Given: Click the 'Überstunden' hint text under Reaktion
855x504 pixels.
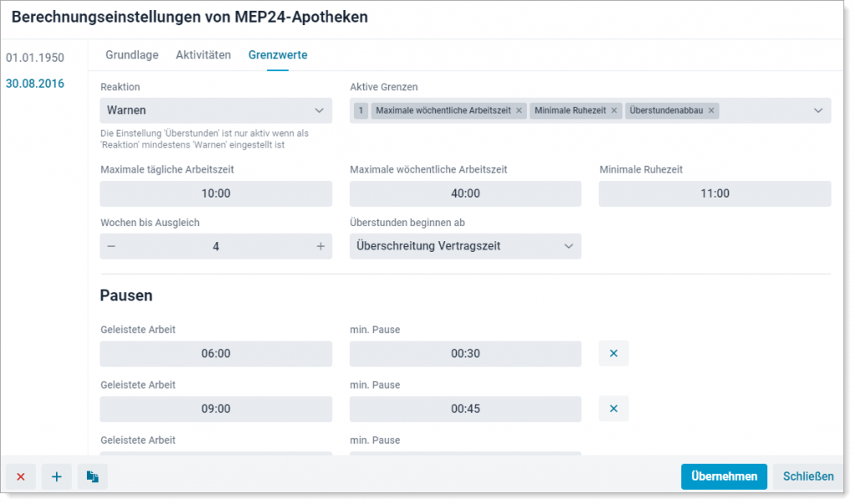Looking at the screenshot, I should (x=205, y=139).
